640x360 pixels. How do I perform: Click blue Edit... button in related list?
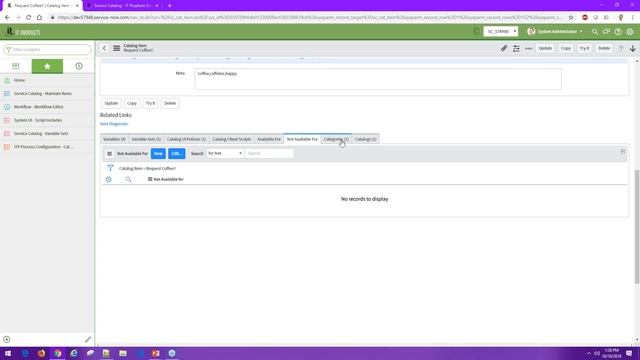pos(176,153)
